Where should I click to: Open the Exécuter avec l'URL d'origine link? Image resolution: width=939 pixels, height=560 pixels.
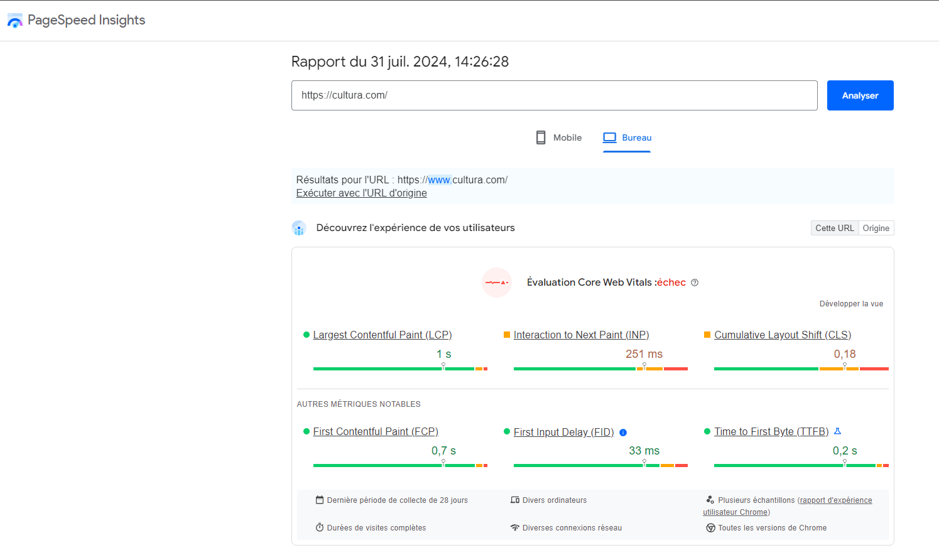point(361,193)
